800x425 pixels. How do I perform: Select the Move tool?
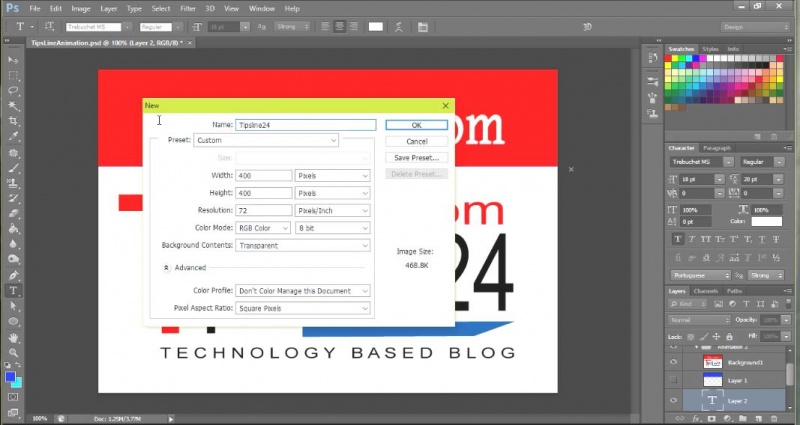[x=13, y=60]
